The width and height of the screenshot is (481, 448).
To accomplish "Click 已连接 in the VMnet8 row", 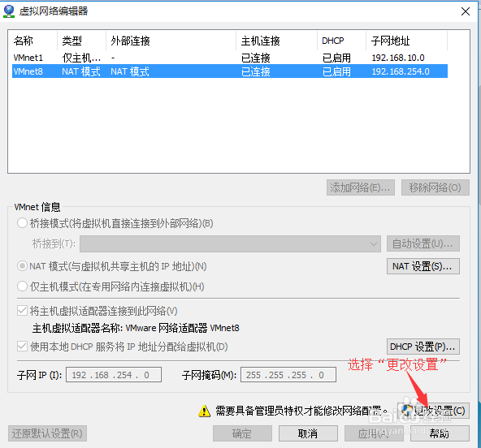I will (255, 71).
